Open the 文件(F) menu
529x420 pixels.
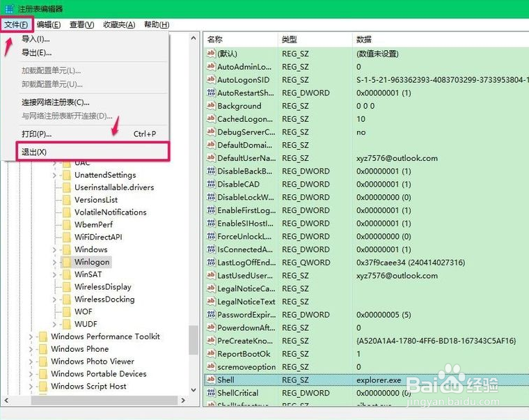[x=17, y=24]
